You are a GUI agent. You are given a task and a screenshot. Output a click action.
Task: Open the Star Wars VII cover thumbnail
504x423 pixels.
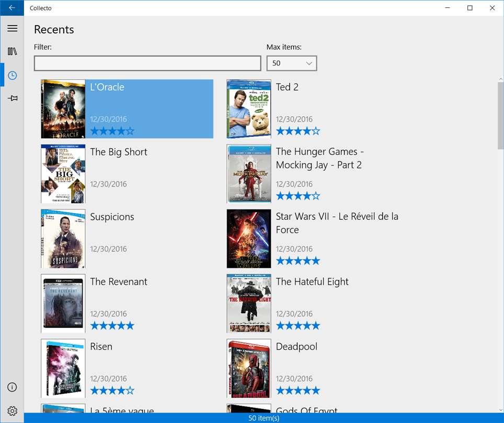tap(249, 239)
